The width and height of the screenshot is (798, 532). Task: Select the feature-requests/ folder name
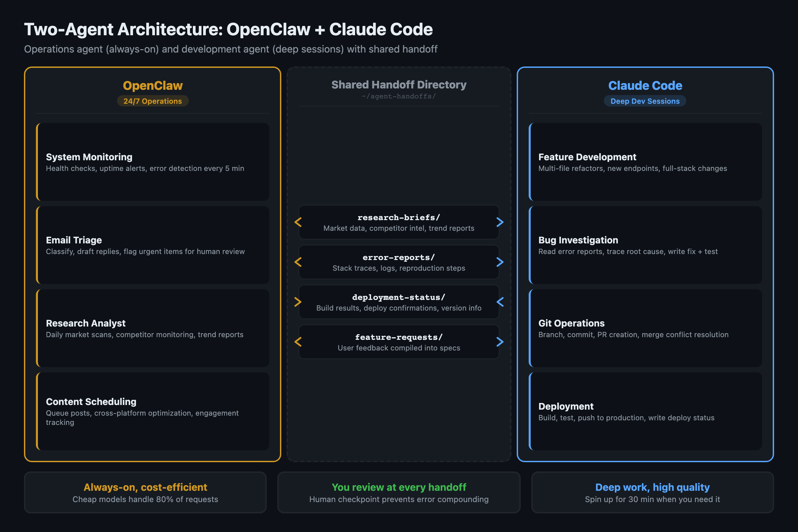pyautogui.click(x=399, y=337)
